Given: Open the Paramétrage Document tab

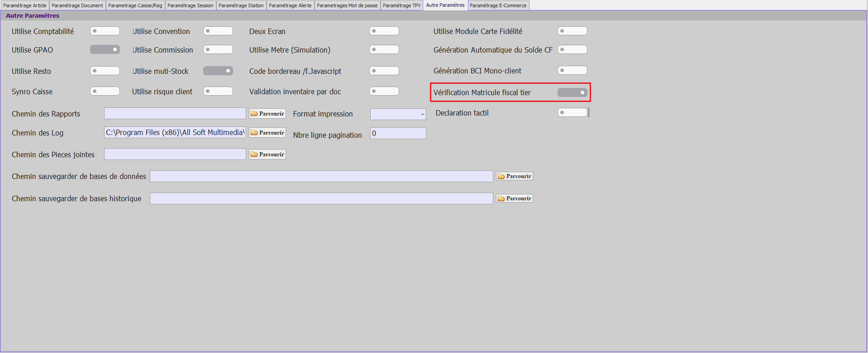Looking at the screenshot, I should coord(77,5).
